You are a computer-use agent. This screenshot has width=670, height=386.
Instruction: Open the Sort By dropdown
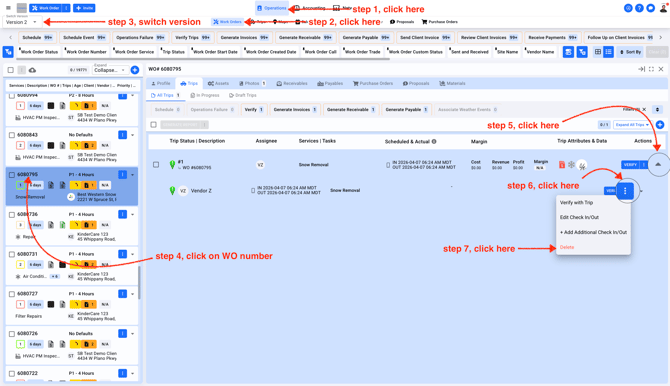click(630, 52)
